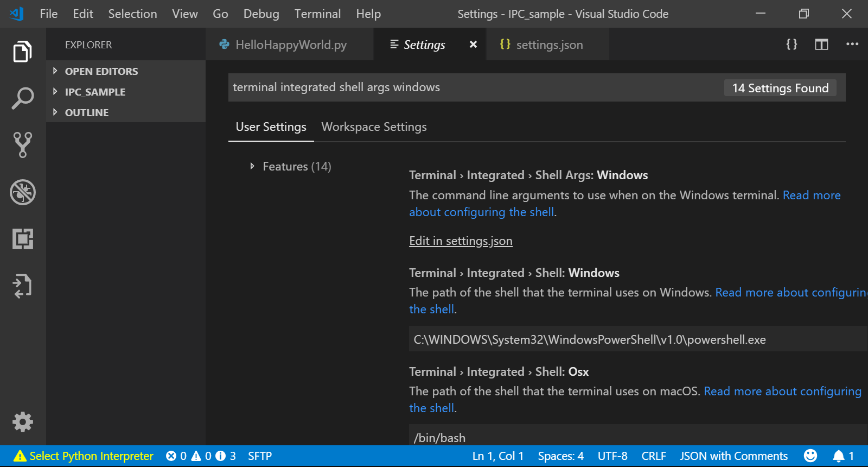The width and height of the screenshot is (868, 467).
Task: Click the Open Settings JSON braces icon
Action: (x=792, y=45)
